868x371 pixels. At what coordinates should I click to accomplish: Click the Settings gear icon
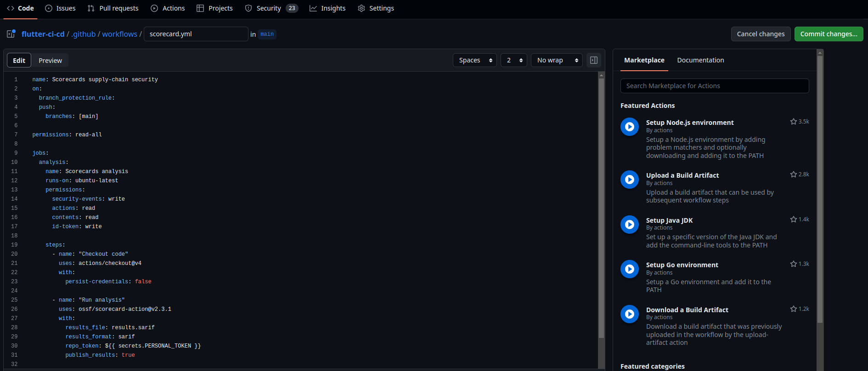[x=361, y=8]
